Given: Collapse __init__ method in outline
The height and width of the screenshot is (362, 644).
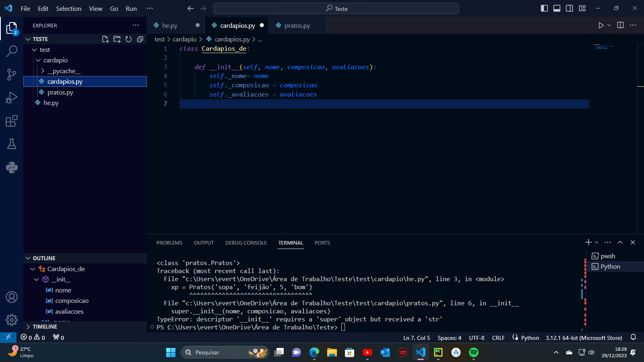Looking at the screenshot, I should (x=37, y=280).
